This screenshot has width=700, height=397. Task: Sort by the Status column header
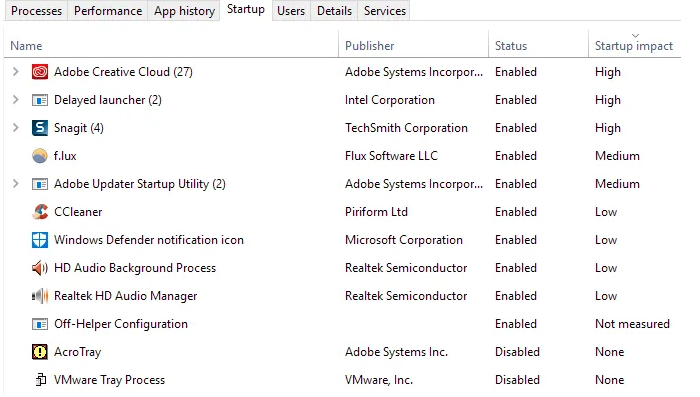pyautogui.click(x=538, y=46)
